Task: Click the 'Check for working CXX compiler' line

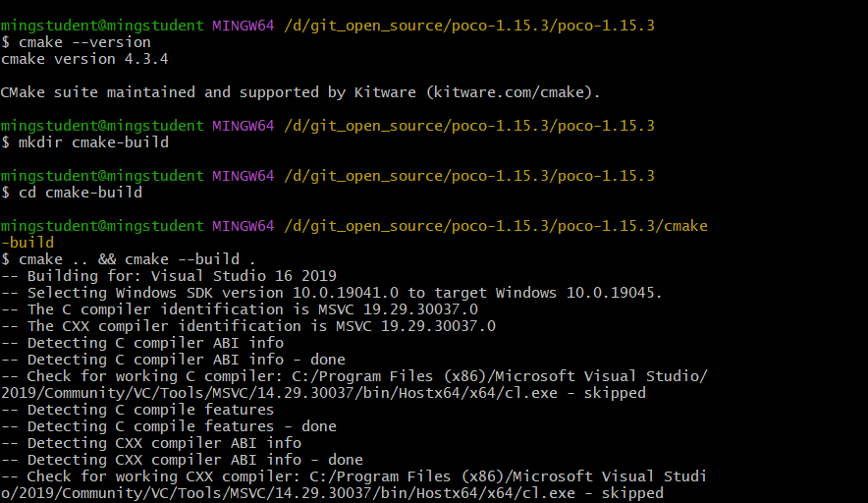Action: [354, 484]
